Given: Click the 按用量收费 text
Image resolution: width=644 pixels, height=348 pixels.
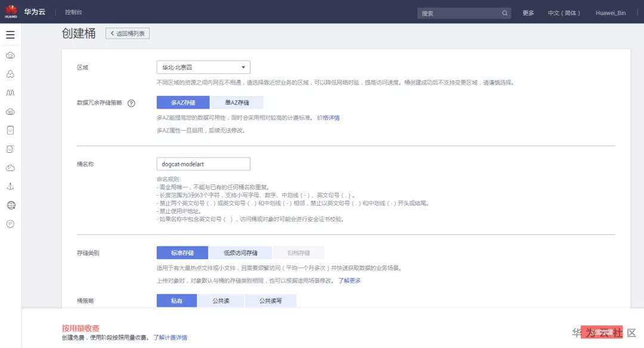Looking at the screenshot, I should point(80,328).
